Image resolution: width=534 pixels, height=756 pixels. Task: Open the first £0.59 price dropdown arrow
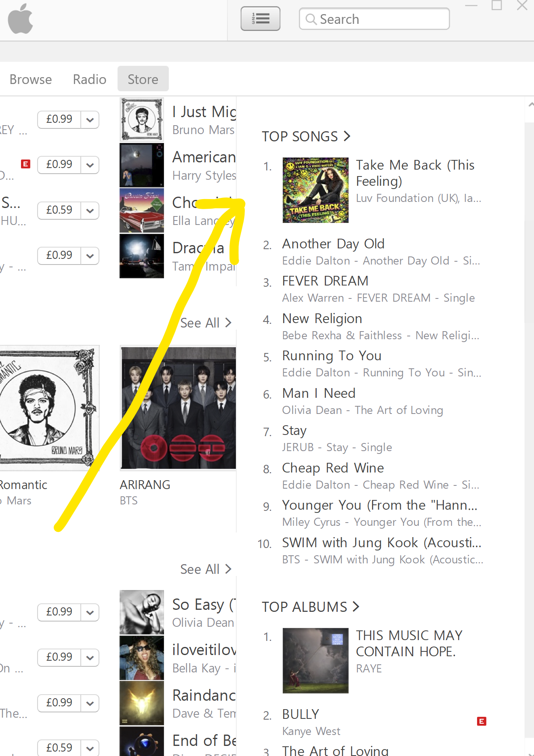pyautogui.click(x=90, y=210)
